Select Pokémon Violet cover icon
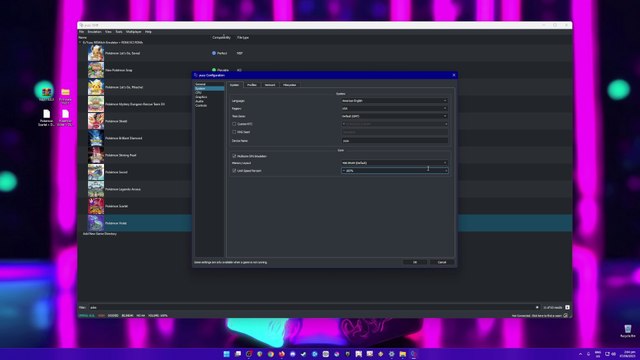 coord(96,223)
